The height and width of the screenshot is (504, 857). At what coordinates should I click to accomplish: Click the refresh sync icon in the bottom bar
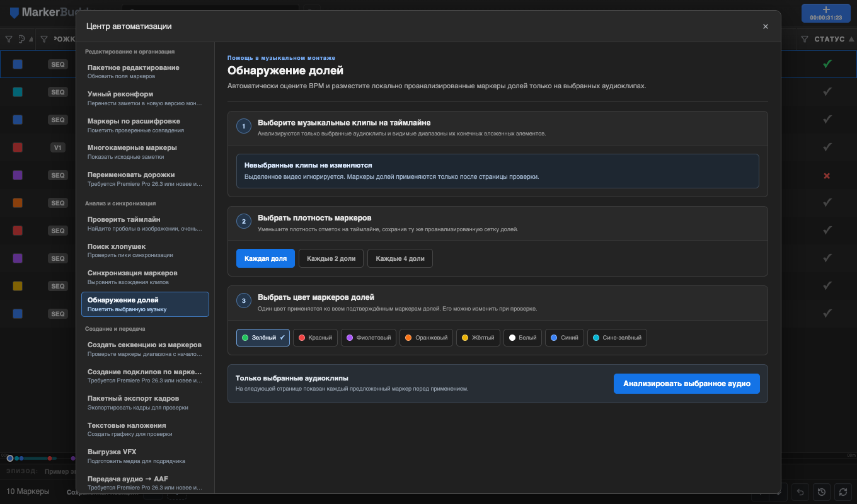pyautogui.click(x=842, y=491)
